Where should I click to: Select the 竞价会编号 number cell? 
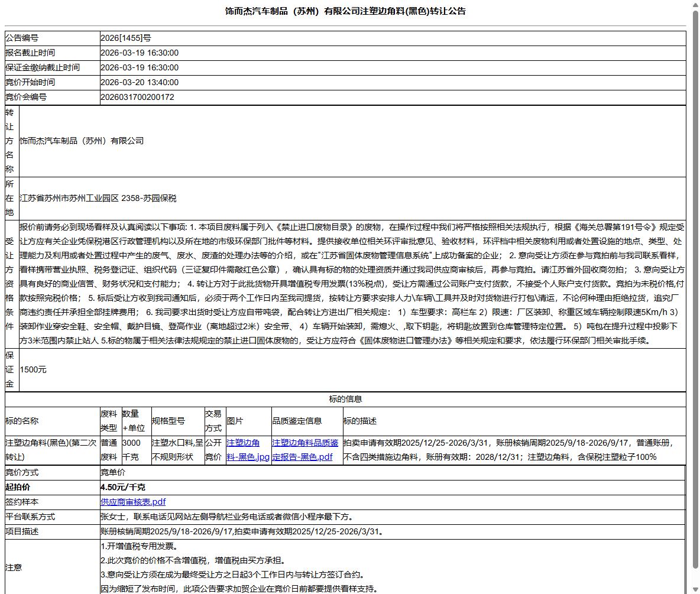(138, 97)
